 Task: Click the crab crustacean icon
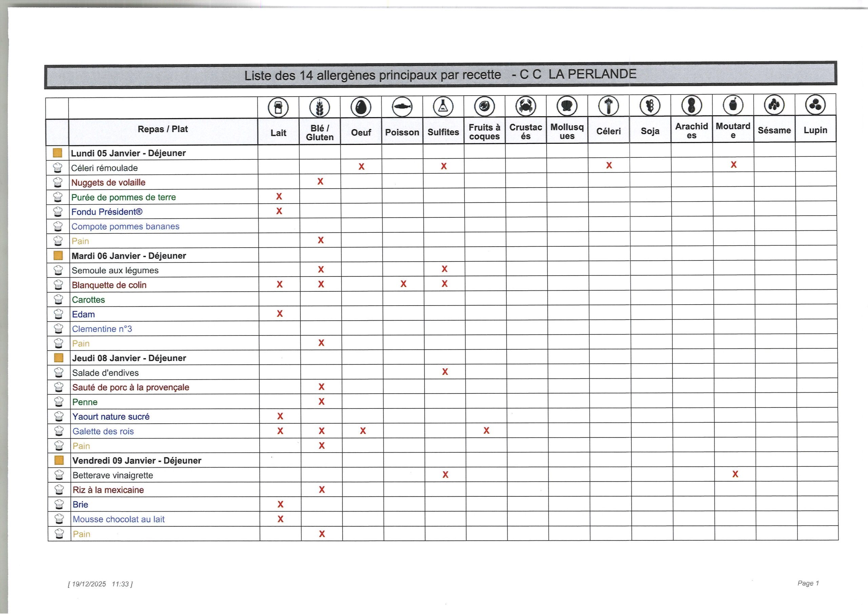(526, 106)
